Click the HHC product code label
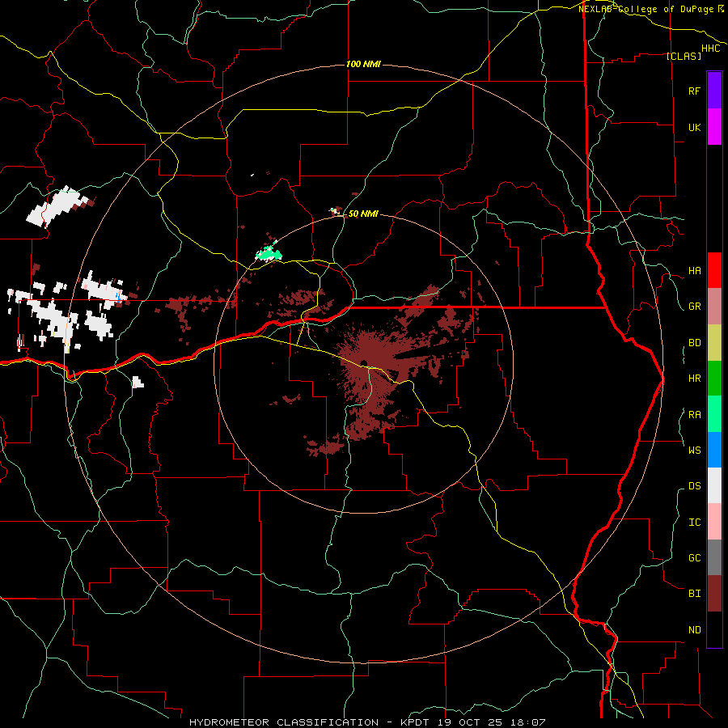Image resolution: width=728 pixels, height=728 pixels. coord(711,49)
